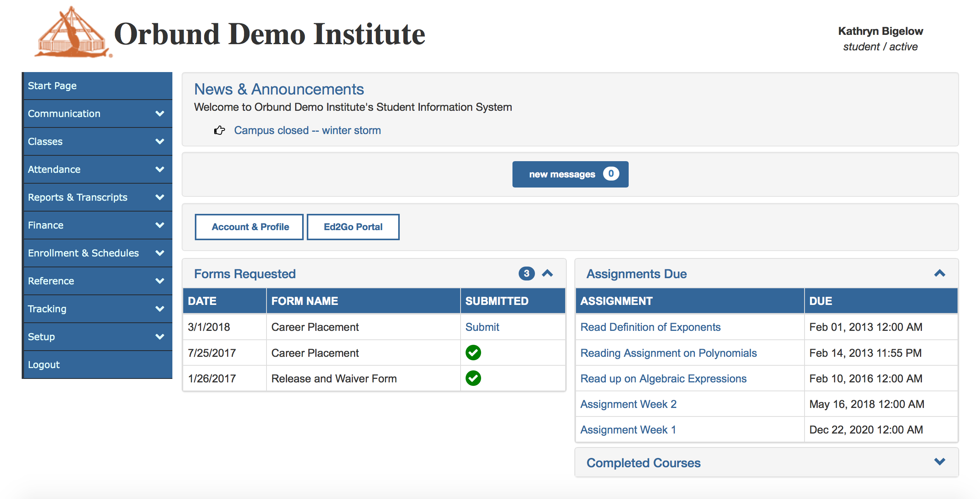Open the Ed2Go Portal button
Image resolution: width=980 pixels, height=499 pixels.
353,227
